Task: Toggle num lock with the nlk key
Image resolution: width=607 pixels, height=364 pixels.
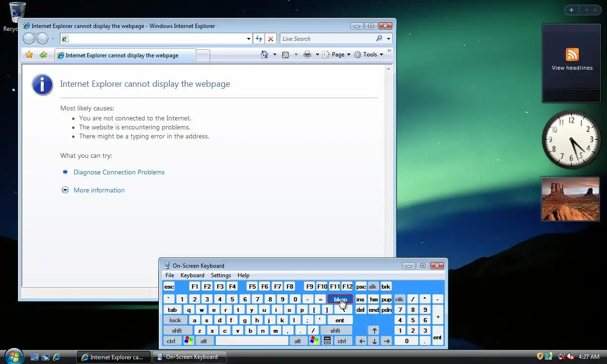Action: pyautogui.click(x=399, y=300)
